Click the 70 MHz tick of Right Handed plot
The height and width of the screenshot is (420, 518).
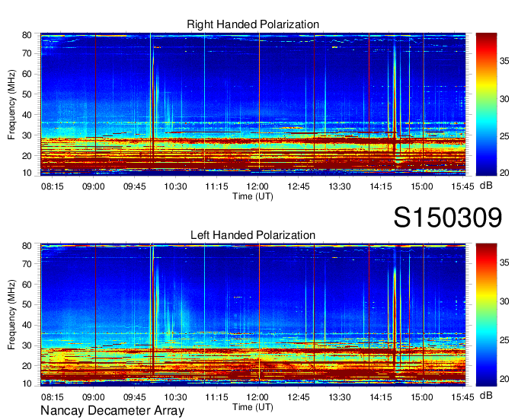click(27, 53)
